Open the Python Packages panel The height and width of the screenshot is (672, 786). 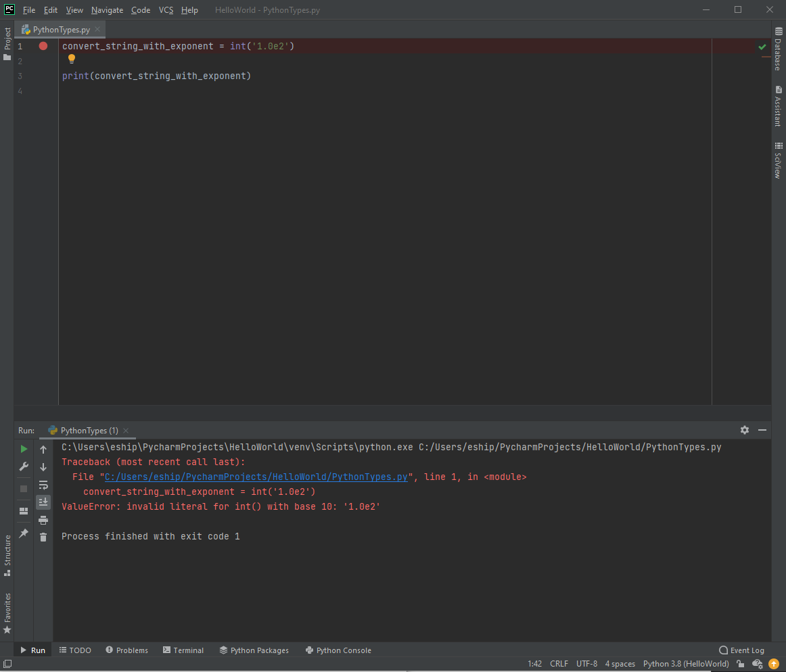point(254,650)
